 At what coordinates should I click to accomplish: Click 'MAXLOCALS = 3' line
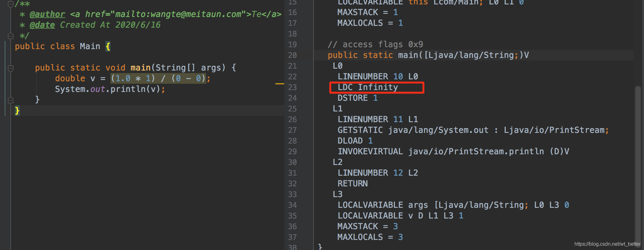(370, 237)
